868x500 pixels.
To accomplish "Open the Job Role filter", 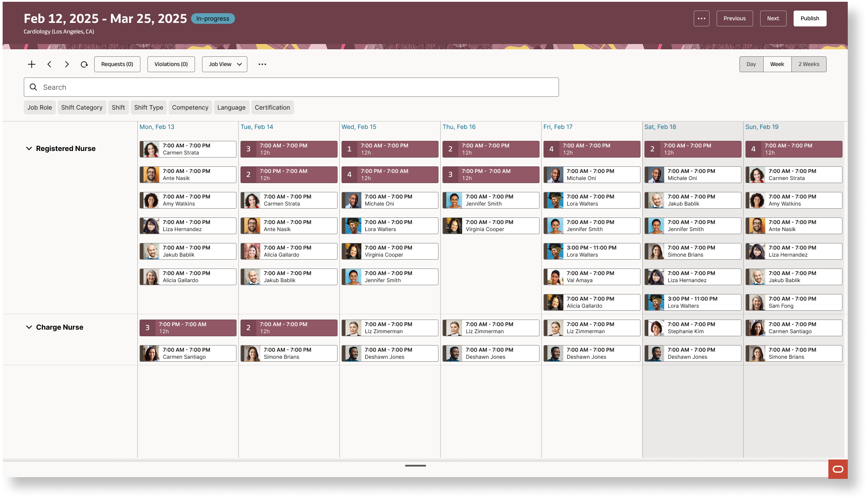I will [40, 107].
